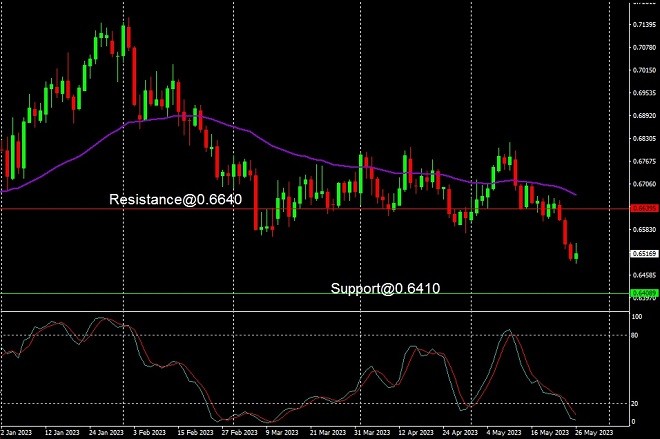Click the 15 Feb 2023 date label
The width and height of the screenshot is (660, 439).
(x=195, y=433)
